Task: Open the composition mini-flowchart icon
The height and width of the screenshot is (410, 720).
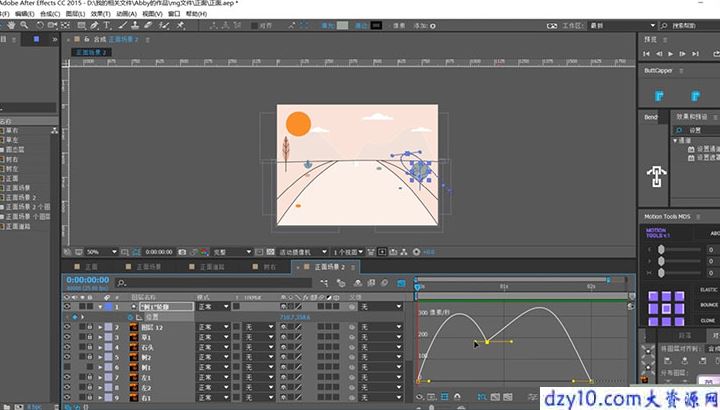Action: click(324, 283)
